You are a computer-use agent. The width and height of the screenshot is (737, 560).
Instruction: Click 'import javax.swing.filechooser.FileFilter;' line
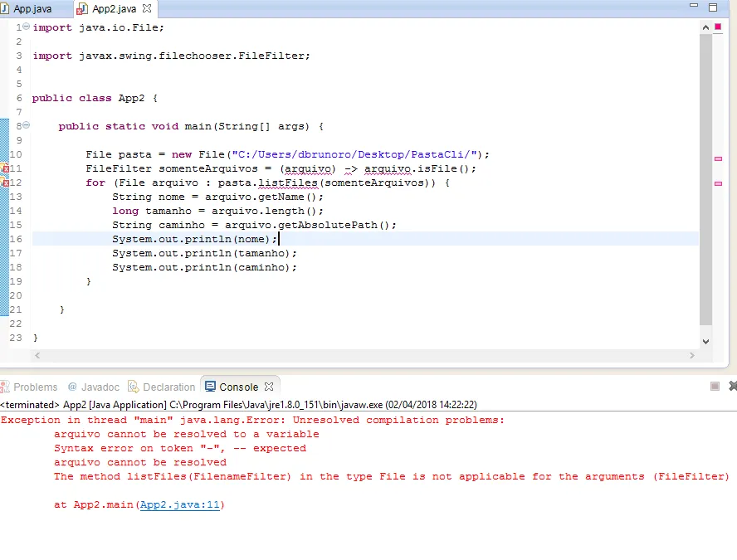point(171,56)
